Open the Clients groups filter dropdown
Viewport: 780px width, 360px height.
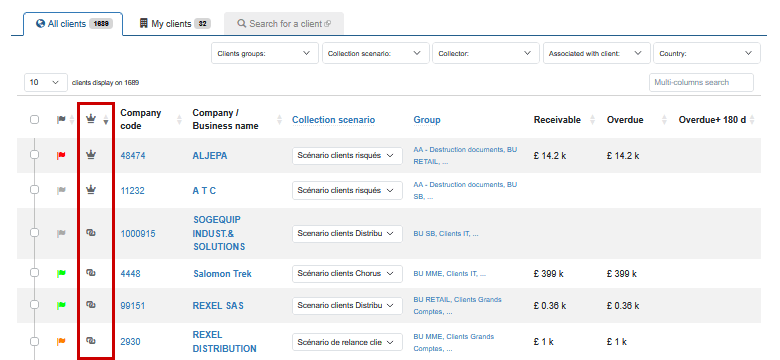click(x=265, y=53)
